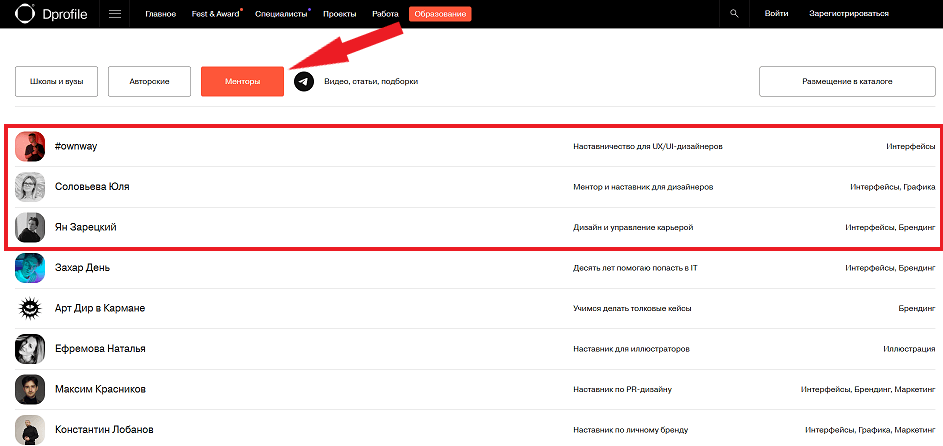
Task: Click Зарегистрироваться link
Action: [849, 14]
